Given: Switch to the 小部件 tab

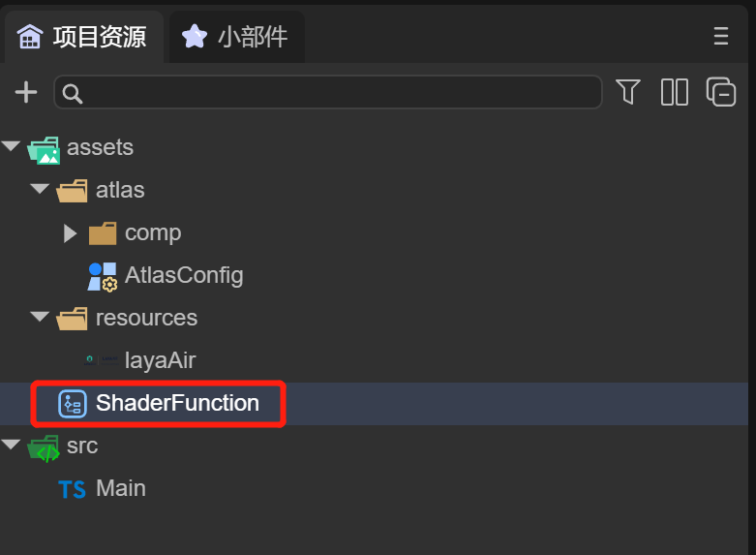Looking at the screenshot, I should point(237,37).
